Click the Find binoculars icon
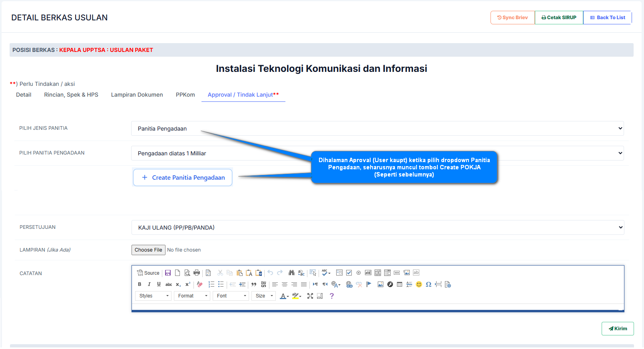 click(291, 273)
